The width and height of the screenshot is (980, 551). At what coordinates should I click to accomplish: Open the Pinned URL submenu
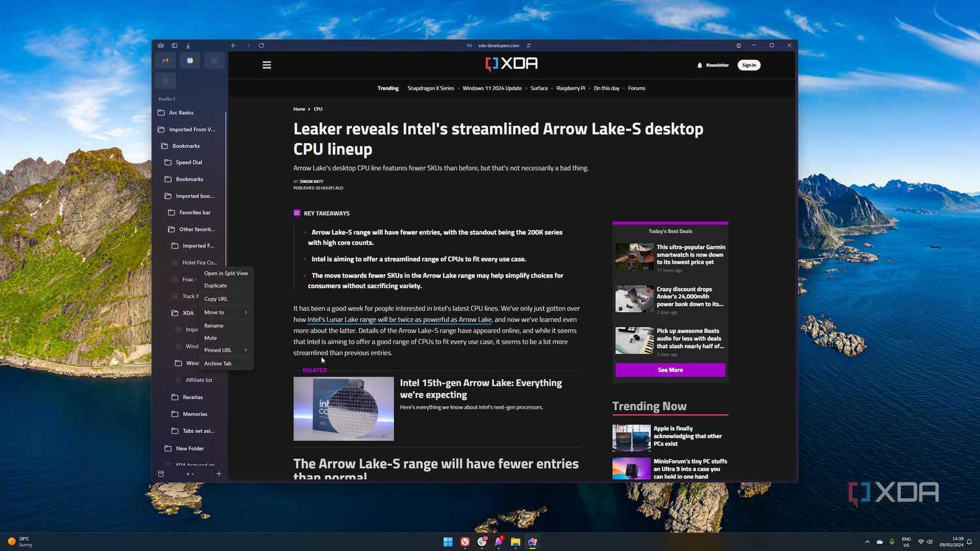pyautogui.click(x=226, y=351)
